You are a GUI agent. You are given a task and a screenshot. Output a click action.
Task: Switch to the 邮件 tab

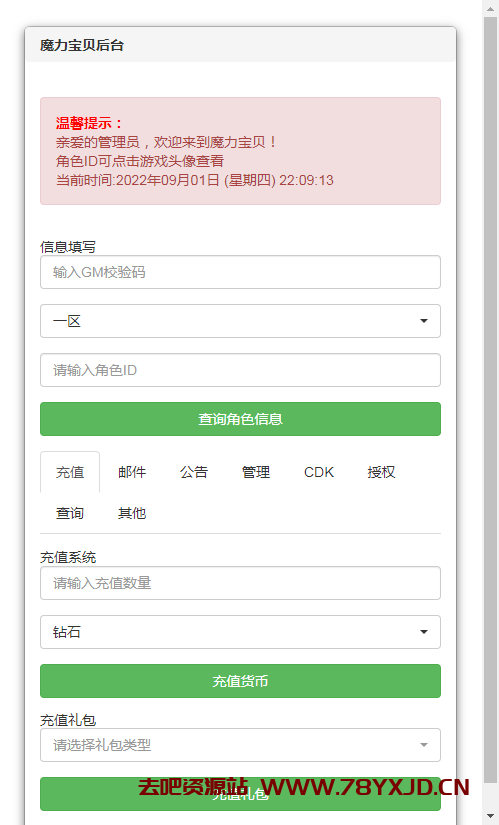132,472
